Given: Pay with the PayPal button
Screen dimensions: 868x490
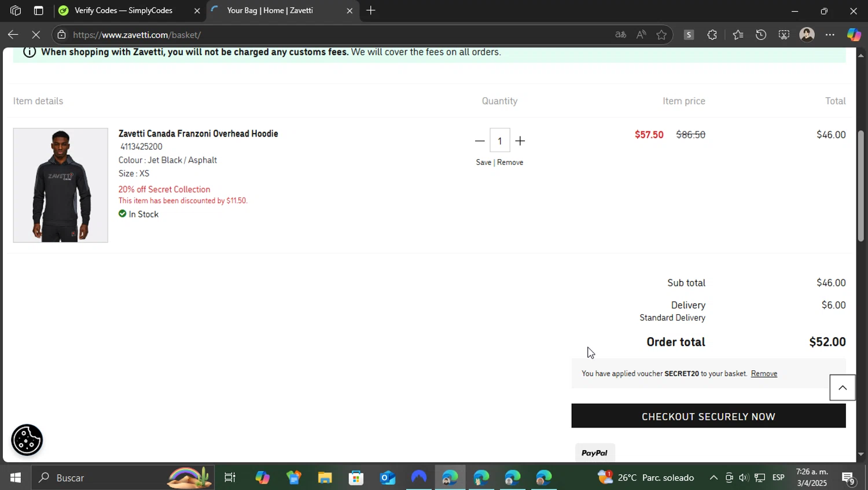Looking at the screenshot, I should tap(594, 453).
